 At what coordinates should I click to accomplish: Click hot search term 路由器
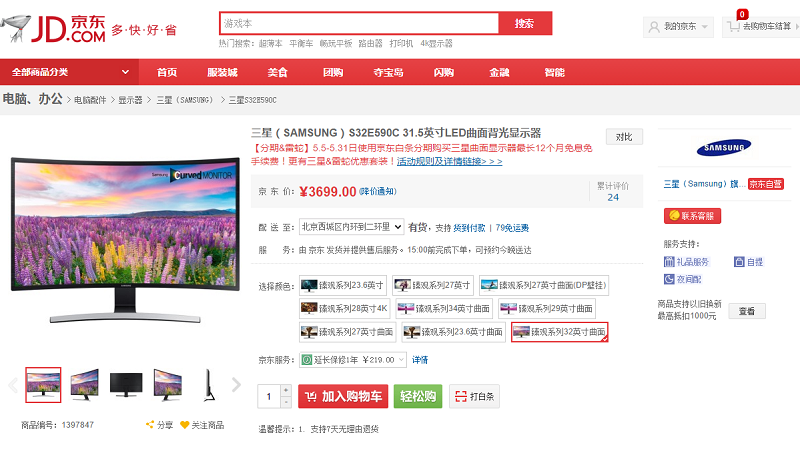click(370, 44)
